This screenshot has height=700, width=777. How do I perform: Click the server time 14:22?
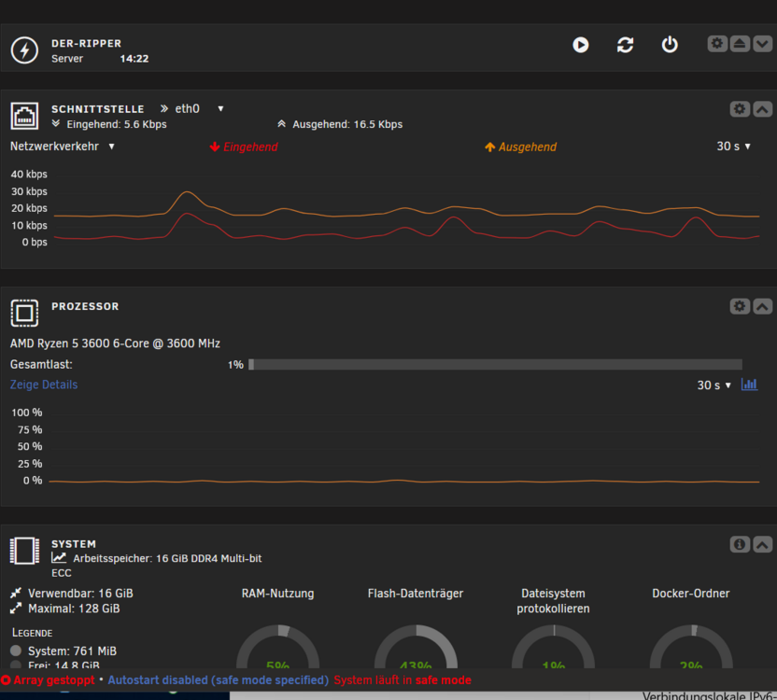click(x=134, y=59)
